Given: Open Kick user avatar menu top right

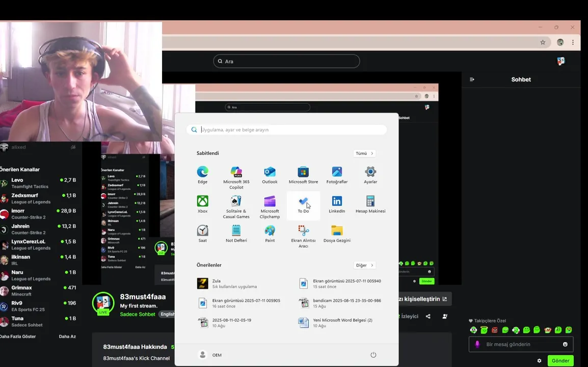Looking at the screenshot, I should coord(560,61).
